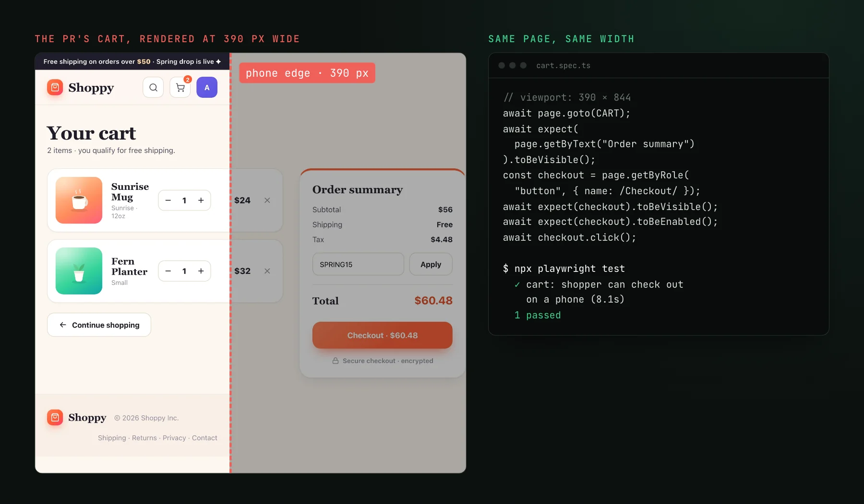Click the Fern Planter product thumbnail

coord(79,271)
